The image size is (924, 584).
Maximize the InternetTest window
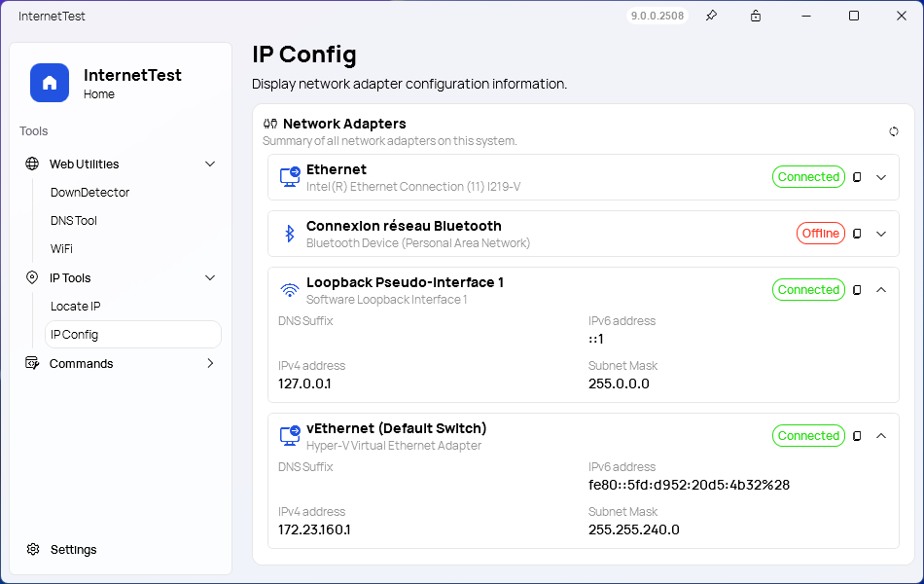tap(853, 16)
